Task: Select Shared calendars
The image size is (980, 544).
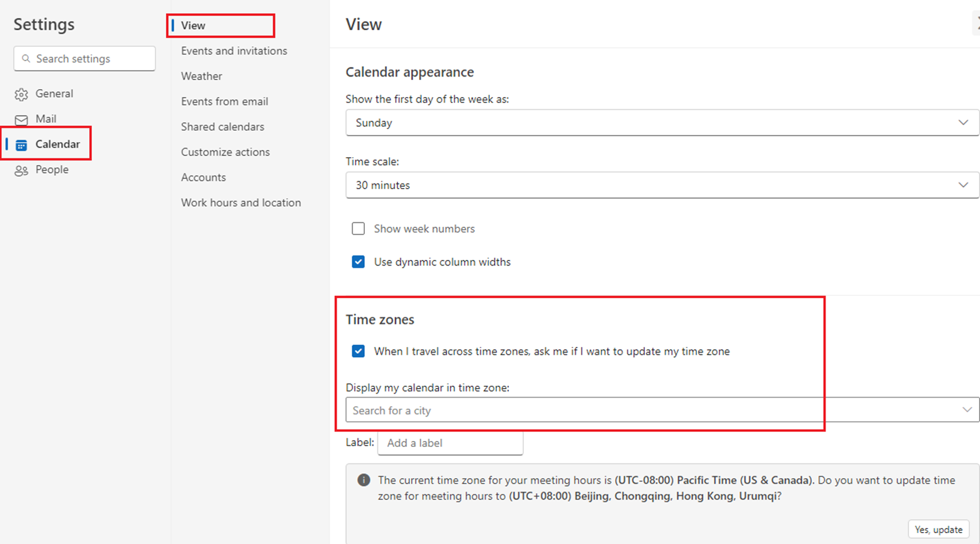Action: (223, 127)
